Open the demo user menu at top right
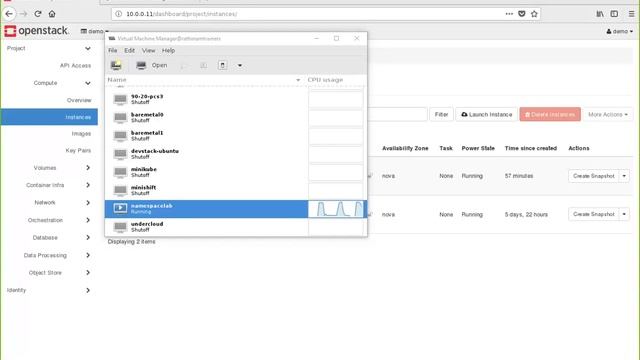640x360 pixels. coord(620,31)
